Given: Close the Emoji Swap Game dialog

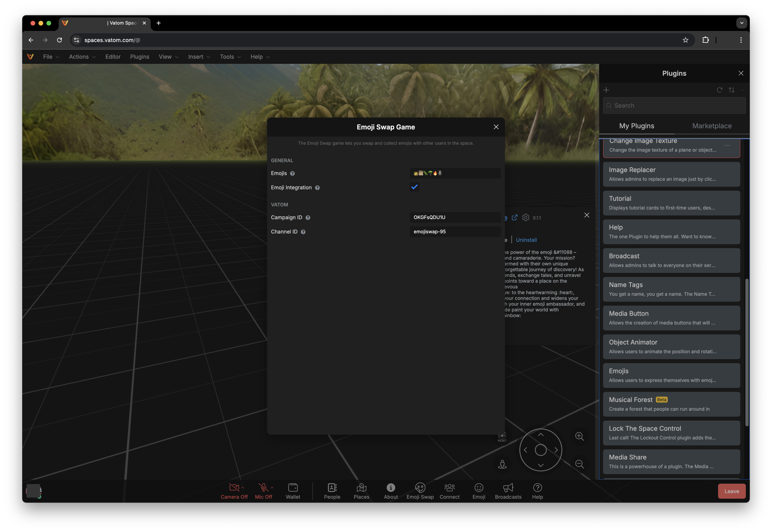Looking at the screenshot, I should point(496,127).
